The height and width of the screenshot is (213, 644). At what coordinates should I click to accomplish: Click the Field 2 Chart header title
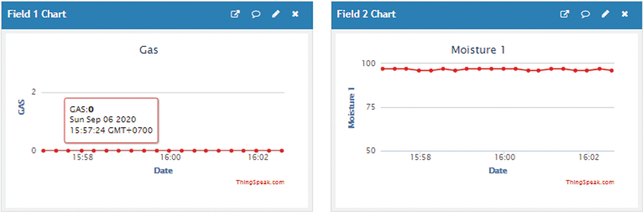[366, 14]
